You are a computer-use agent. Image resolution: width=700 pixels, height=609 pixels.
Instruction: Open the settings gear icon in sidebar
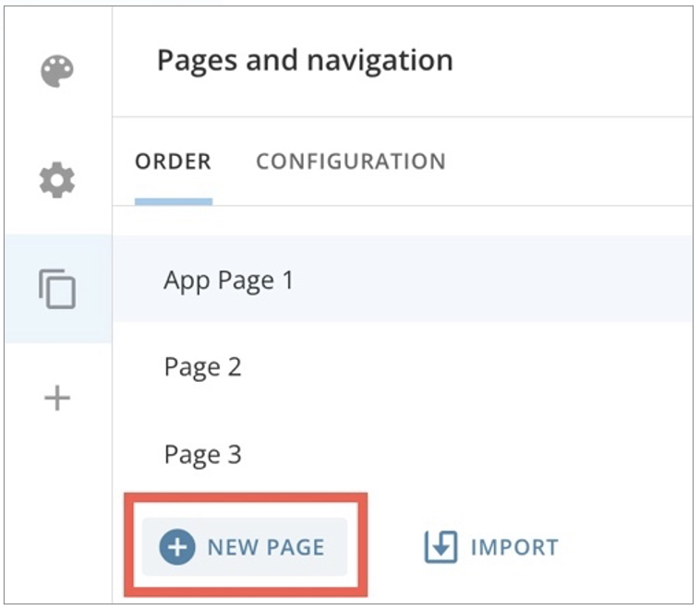point(57,180)
